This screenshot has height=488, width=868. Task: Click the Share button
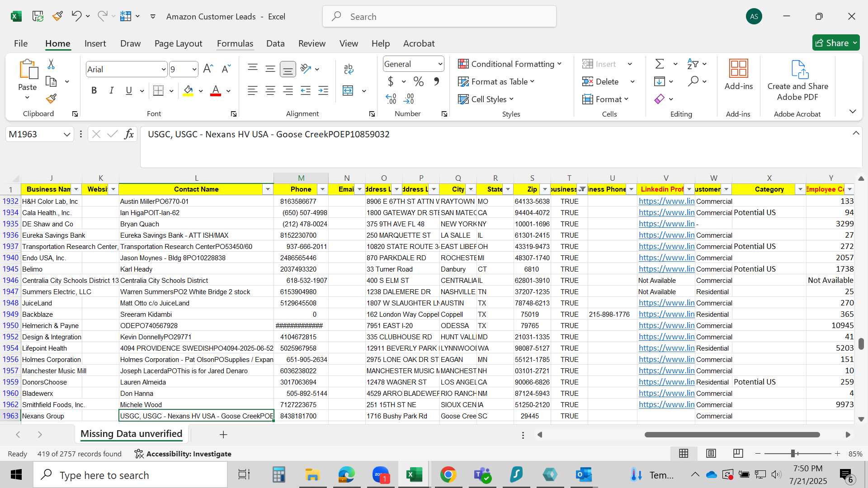click(836, 43)
